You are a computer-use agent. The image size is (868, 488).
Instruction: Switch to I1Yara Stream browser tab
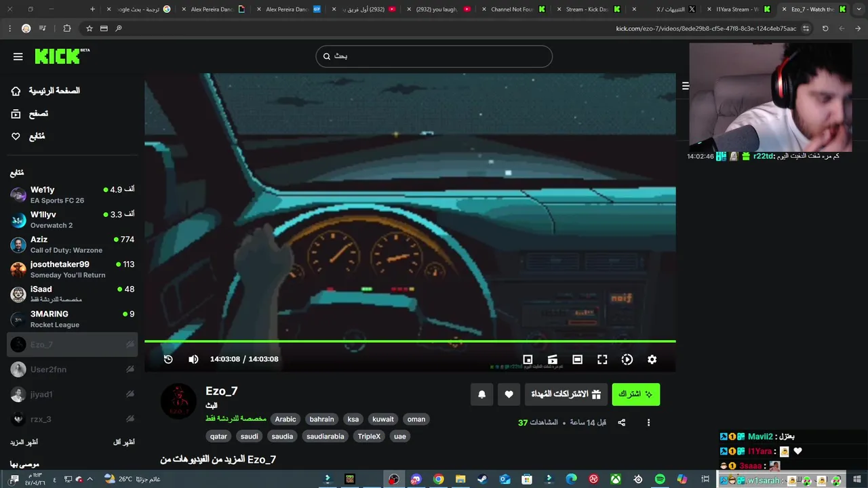tap(739, 9)
